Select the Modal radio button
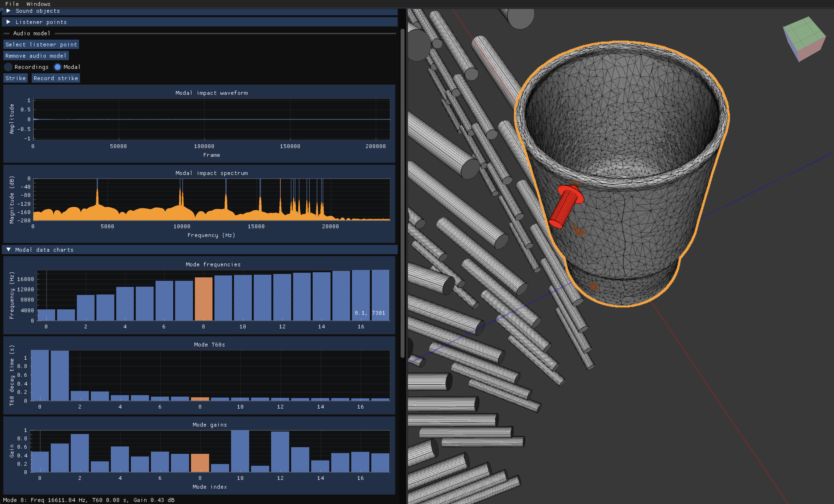Screen dimensions: 834x504 coord(57,67)
